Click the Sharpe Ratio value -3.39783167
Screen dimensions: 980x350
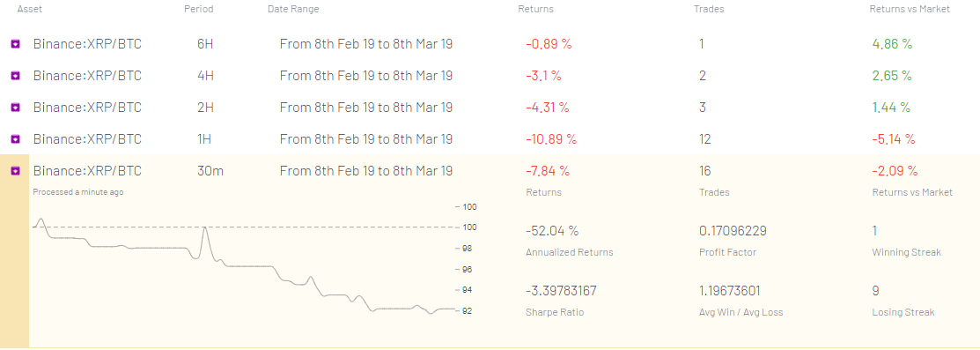pos(561,291)
